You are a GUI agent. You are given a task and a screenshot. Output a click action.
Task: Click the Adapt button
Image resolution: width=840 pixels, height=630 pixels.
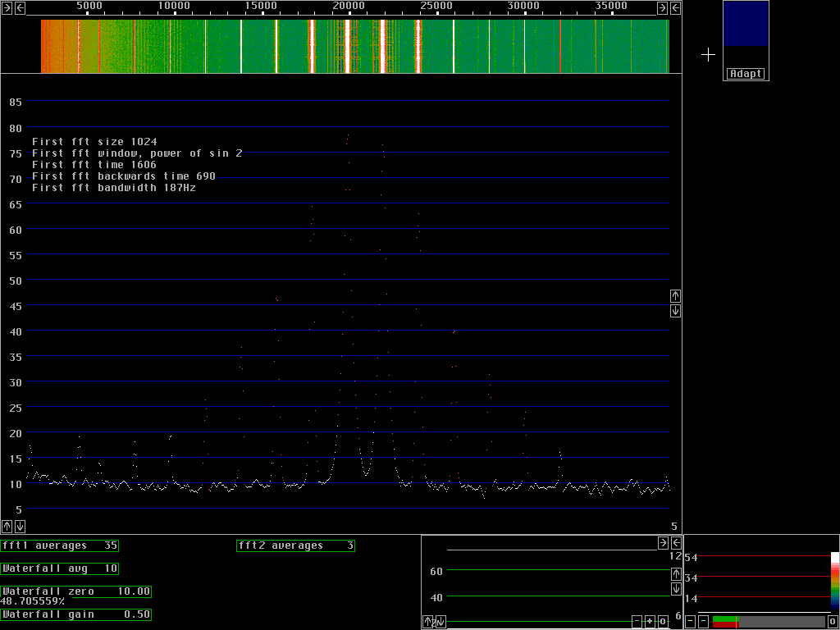click(746, 74)
